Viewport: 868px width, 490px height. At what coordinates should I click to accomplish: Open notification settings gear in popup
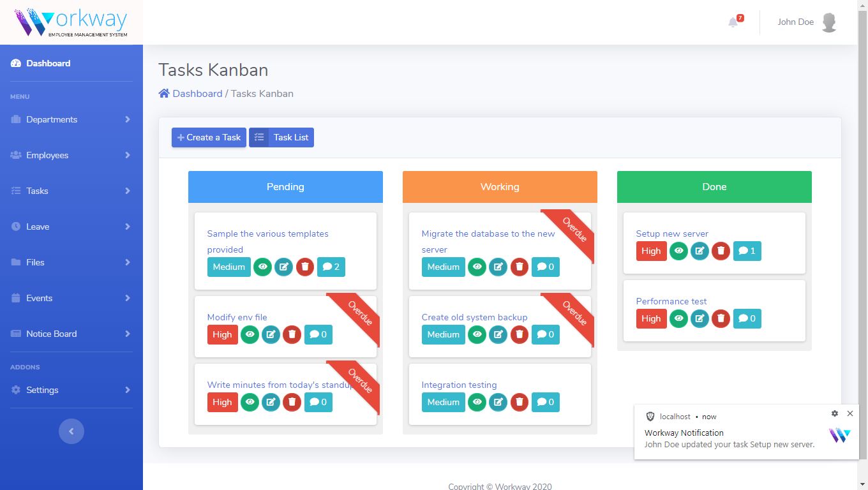[835, 413]
